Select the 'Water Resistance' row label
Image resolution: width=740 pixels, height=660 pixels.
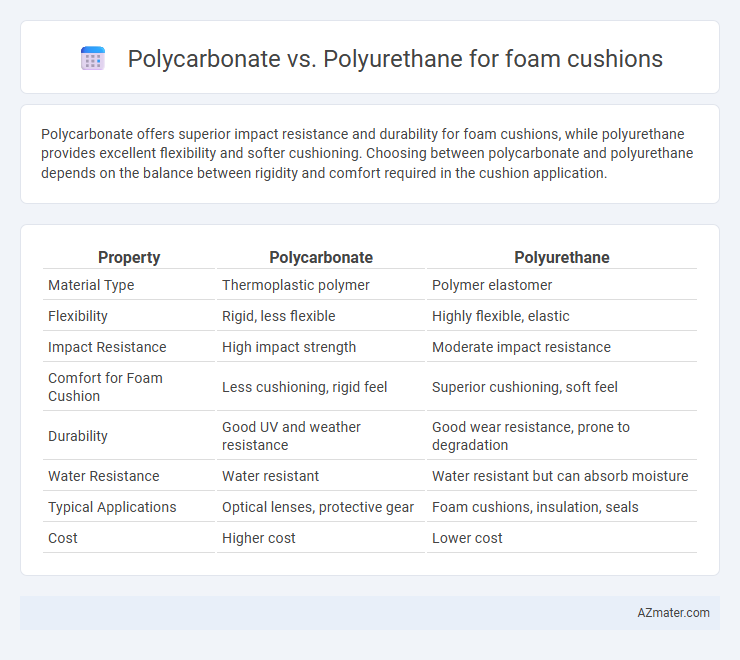click(103, 476)
